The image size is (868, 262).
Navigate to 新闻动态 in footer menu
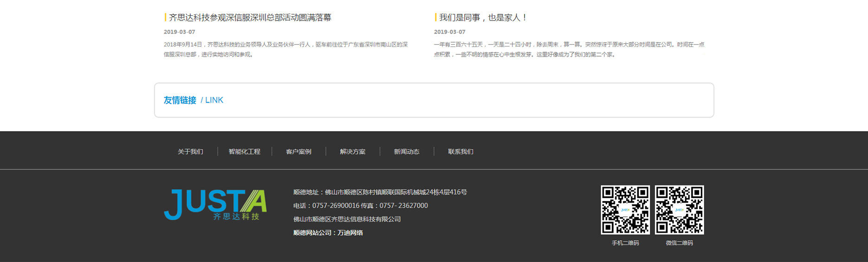pyautogui.click(x=407, y=151)
